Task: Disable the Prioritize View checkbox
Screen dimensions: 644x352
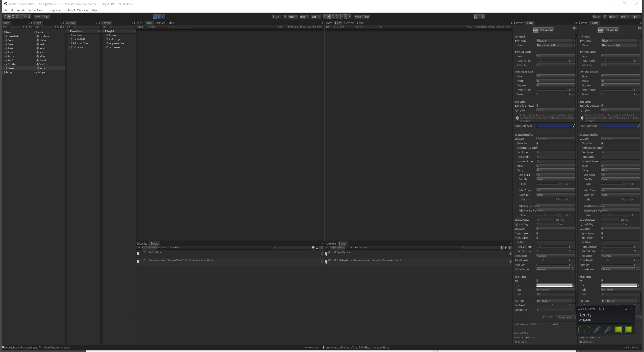Action: click(537, 143)
